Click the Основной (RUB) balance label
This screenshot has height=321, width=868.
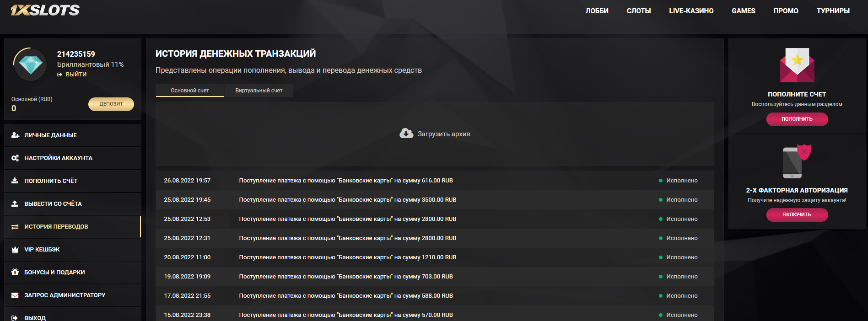(32, 99)
